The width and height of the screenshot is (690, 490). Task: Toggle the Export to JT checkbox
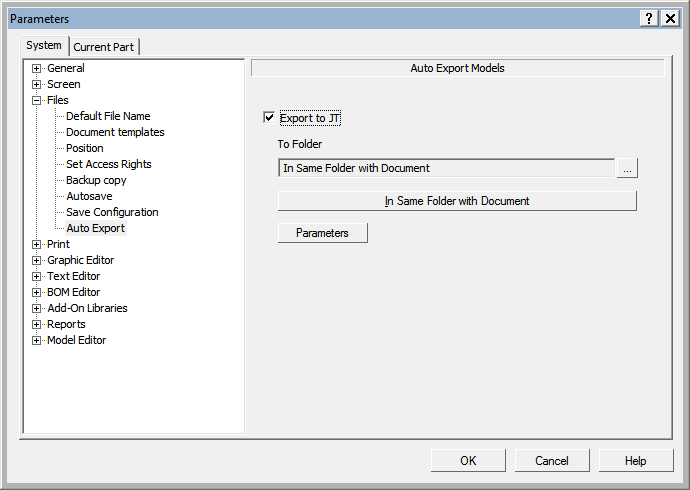tap(269, 118)
